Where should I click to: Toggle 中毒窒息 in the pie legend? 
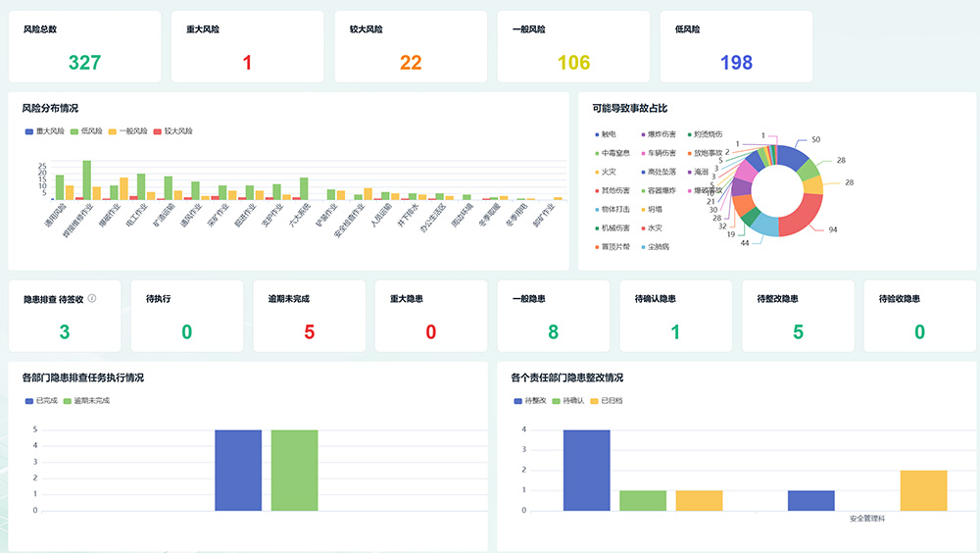tap(612, 153)
